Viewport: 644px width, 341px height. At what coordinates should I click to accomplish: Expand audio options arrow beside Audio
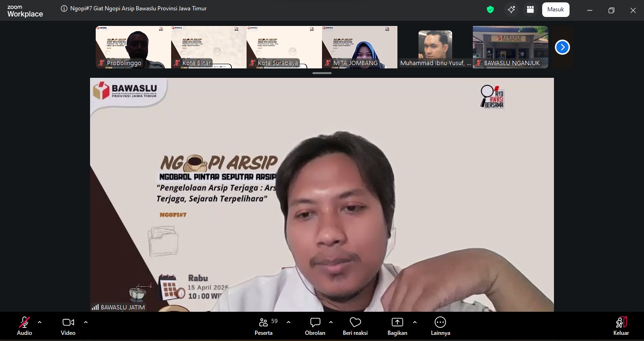tap(40, 322)
